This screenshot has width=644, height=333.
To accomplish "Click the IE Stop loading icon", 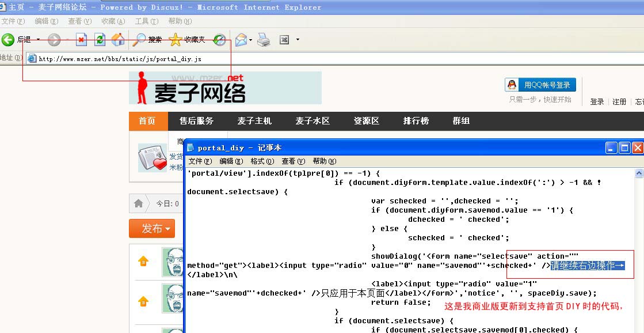I will pos(82,40).
